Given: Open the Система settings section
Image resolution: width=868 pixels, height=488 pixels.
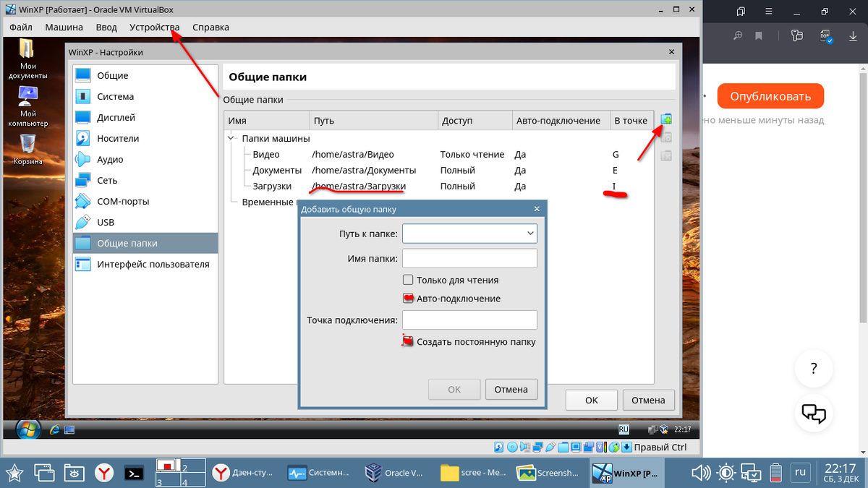Looking at the screenshot, I should 145,96.
